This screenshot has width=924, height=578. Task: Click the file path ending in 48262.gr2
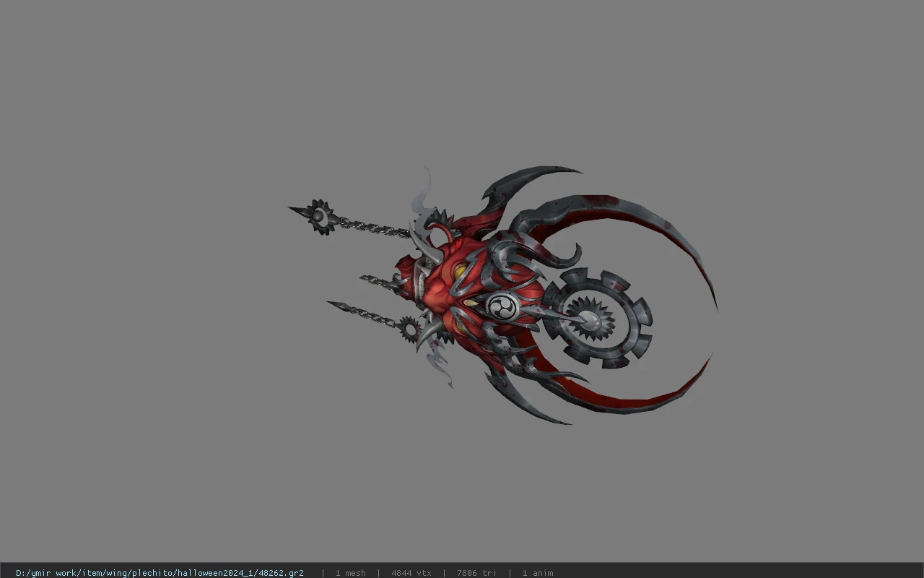point(160,573)
